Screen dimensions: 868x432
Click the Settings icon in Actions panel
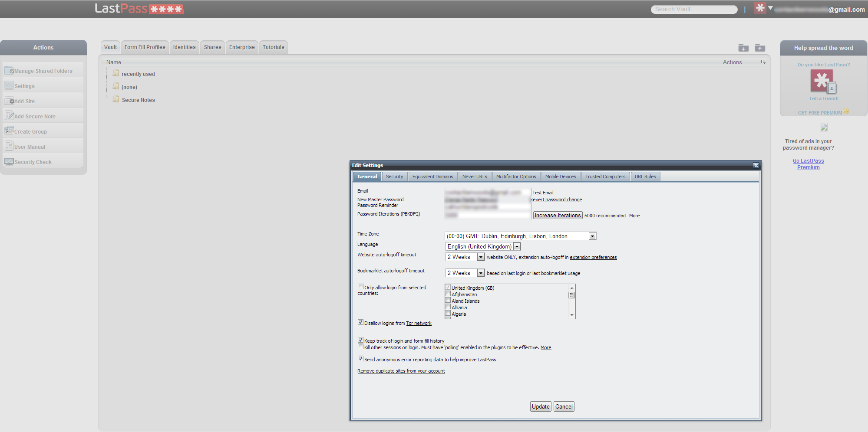pos(9,85)
